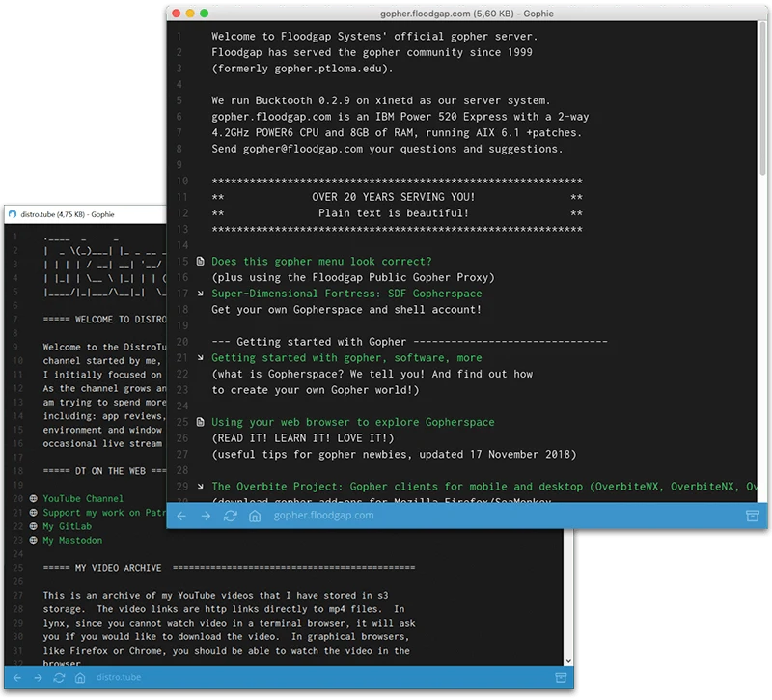The image size is (772, 700).
Task: Click the globe icon beside 'YouTube Channel'
Action: 33,498
